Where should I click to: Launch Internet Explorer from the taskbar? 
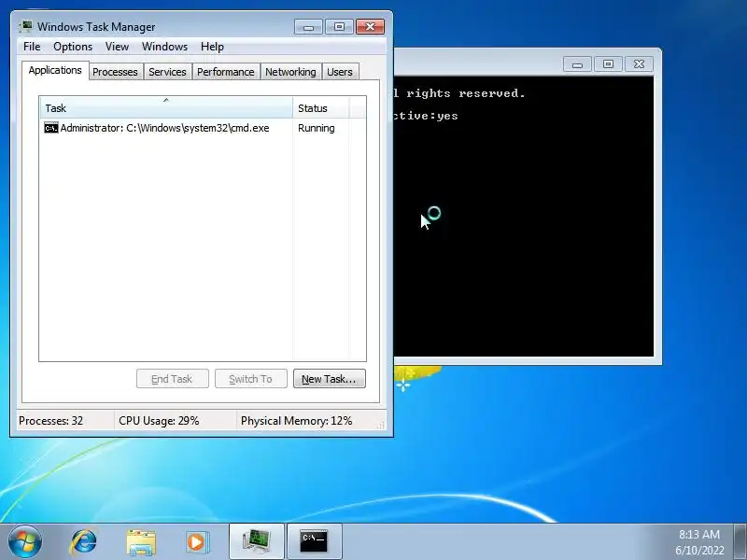(84, 542)
